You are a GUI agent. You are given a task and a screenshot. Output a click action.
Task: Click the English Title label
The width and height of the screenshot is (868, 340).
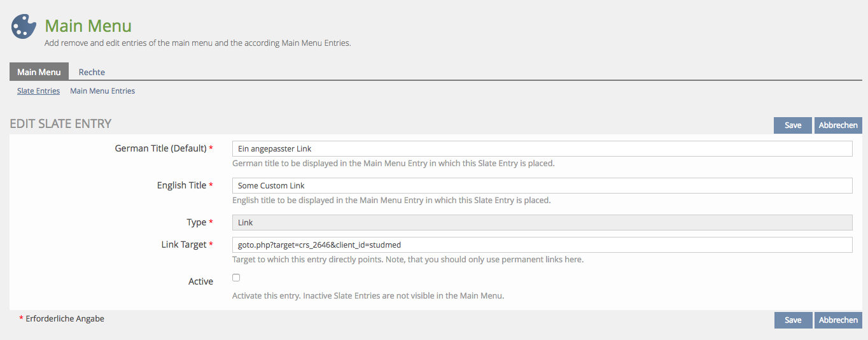coord(181,185)
